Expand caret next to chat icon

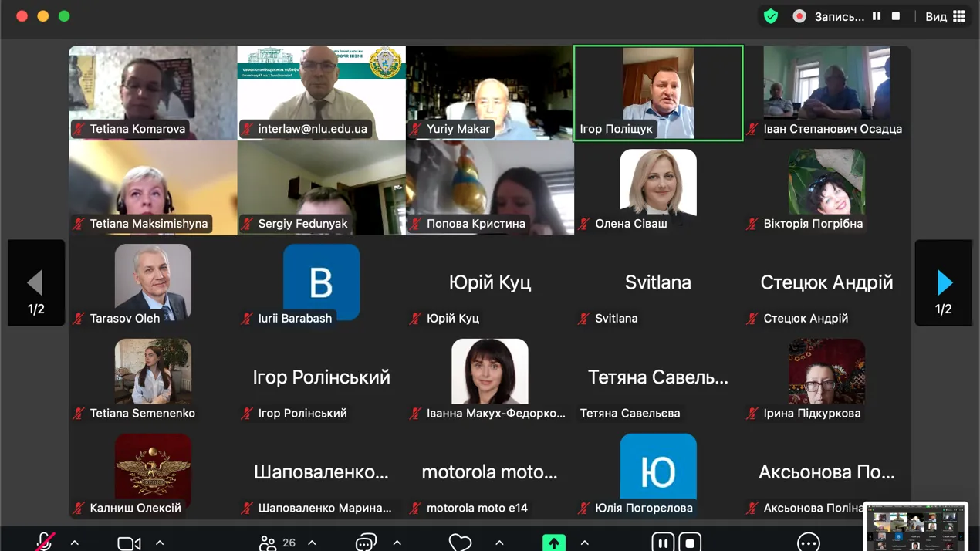pyautogui.click(x=397, y=543)
